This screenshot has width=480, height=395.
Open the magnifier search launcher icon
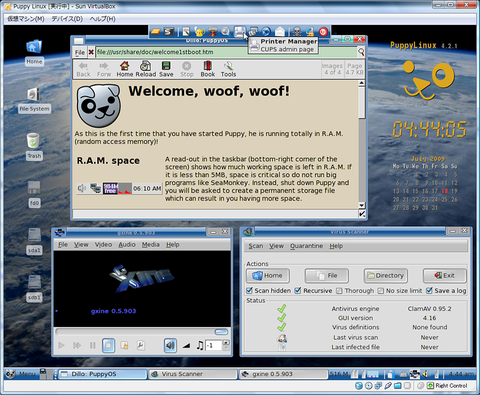point(226,32)
